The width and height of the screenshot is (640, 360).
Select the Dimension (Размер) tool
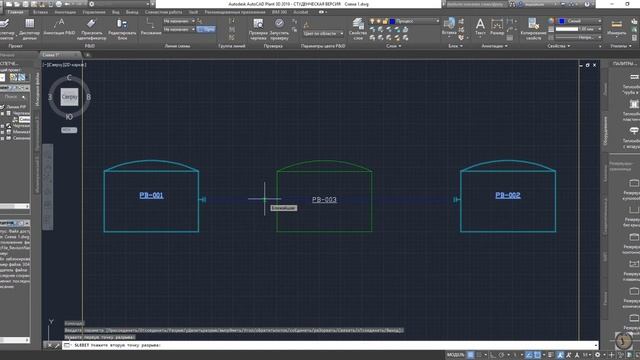point(497,26)
